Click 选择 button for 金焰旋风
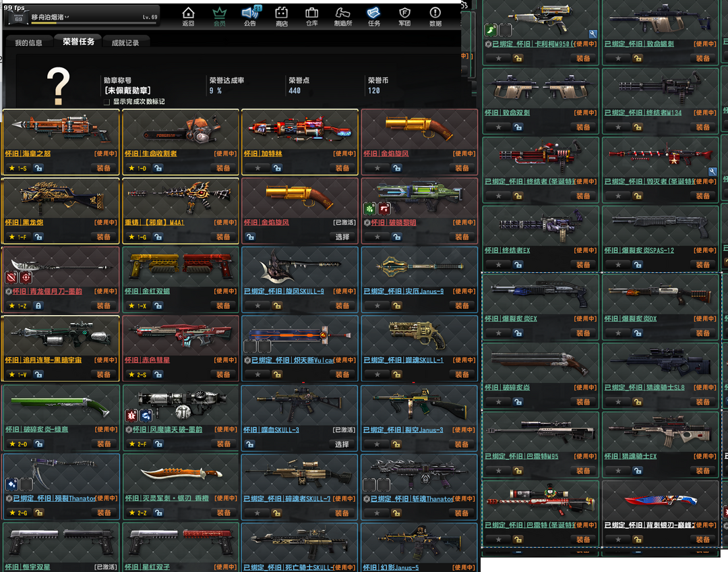This screenshot has height=572, width=728. (342, 237)
